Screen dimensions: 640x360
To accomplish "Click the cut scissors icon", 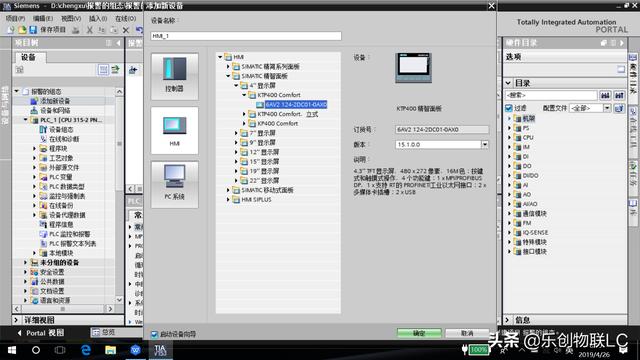I will tap(89, 30).
